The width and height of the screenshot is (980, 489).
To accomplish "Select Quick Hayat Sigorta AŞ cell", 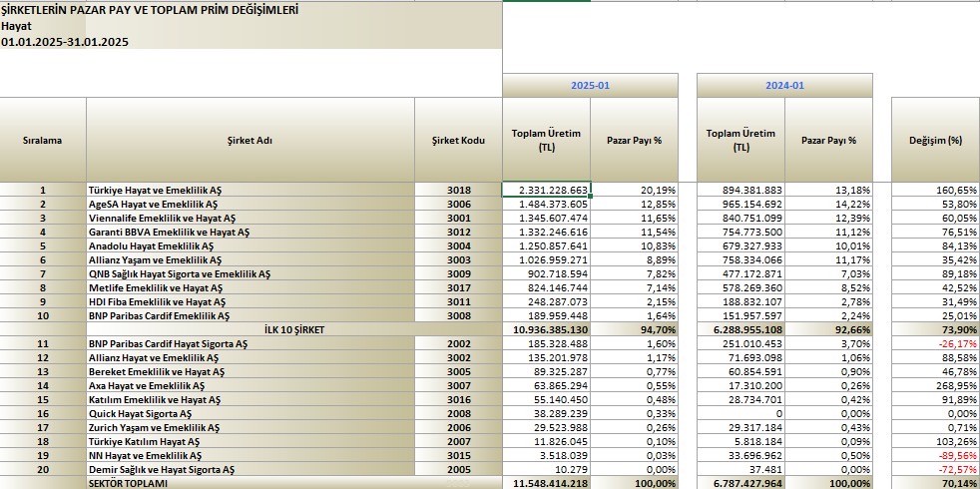I will pyautogui.click(x=250, y=413).
